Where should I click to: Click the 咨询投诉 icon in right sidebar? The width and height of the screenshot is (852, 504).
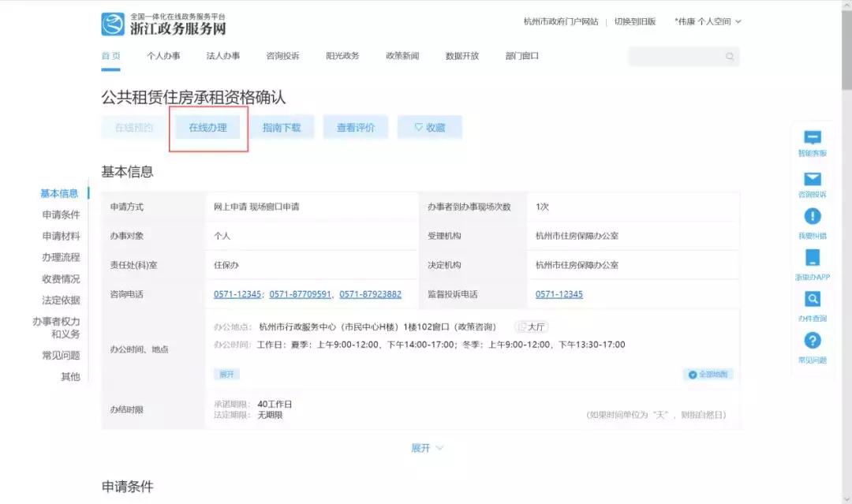click(x=813, y=177)
